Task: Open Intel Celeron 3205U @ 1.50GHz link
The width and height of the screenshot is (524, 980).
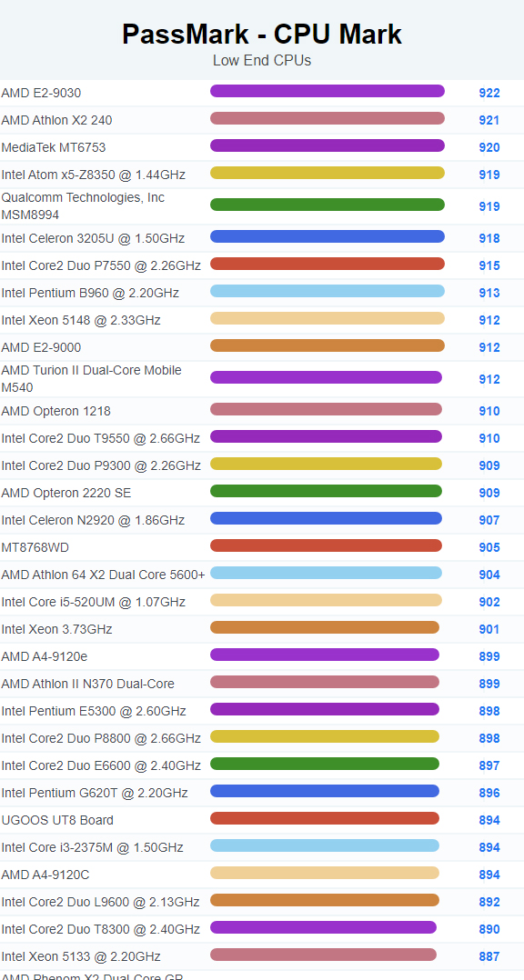Action: click(x=93, y=238)
